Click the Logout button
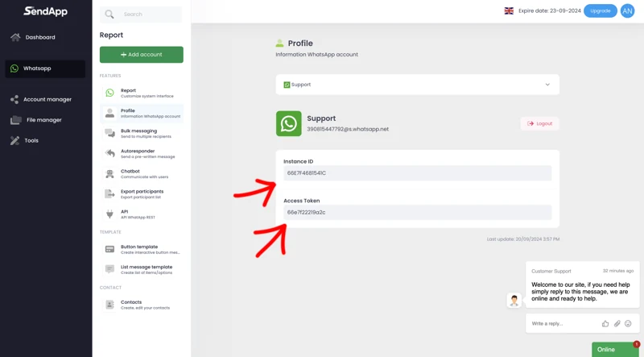The width and height of the screenshot is (644, 357). 539,123
